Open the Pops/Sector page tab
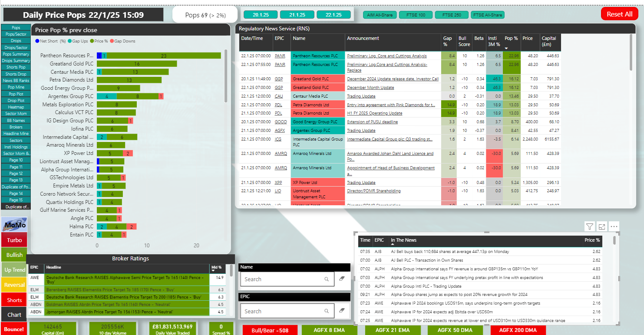This screenshot has width=644, height=335. coord(16,34)
